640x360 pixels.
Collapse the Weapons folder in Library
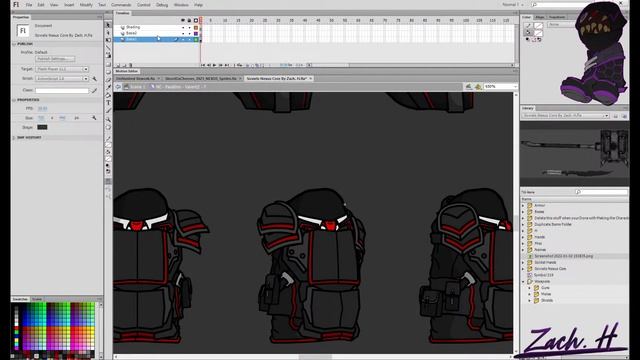(x=523, y=282)
